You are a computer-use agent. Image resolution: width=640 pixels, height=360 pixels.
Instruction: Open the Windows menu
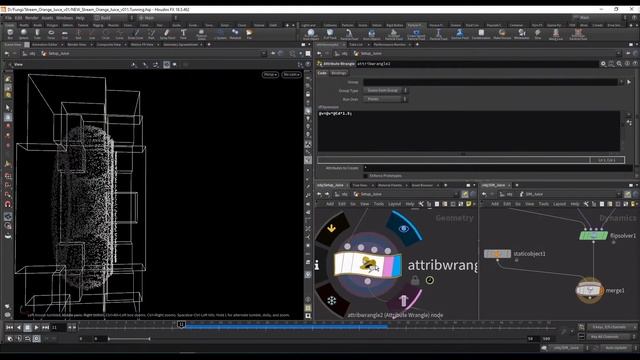pos(64,18)
